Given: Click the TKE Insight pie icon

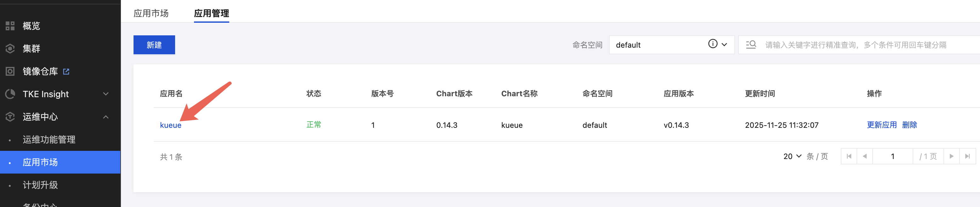Looking at the screenshot, I should [10, 94].
